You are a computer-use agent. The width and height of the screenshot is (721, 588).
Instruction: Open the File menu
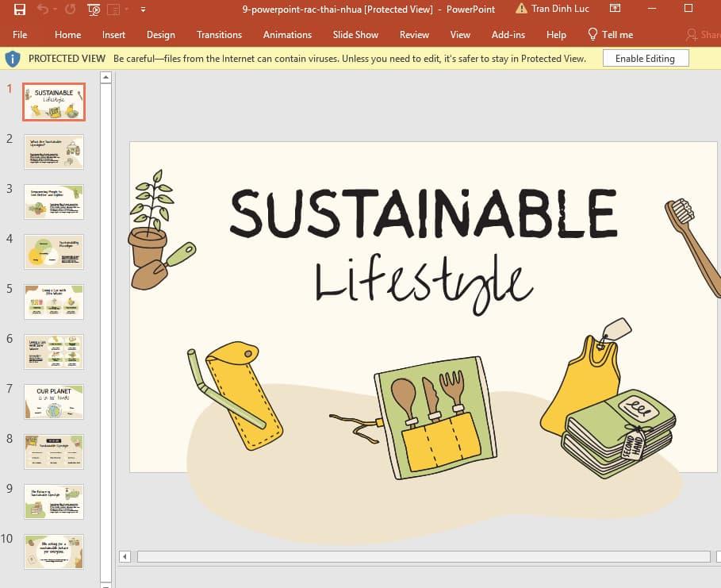tap(20, 34)
